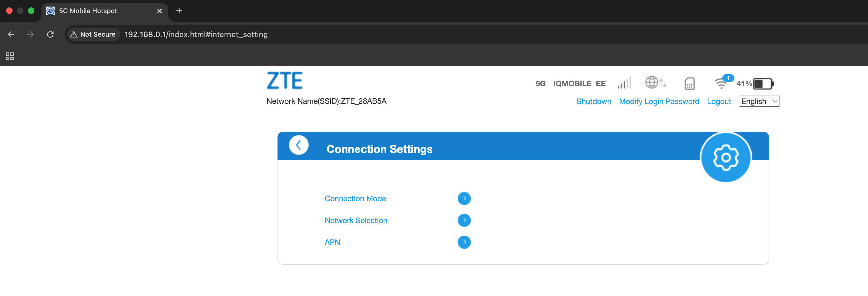The width and height of the screenshot is (868, 296).
Task: Click the ZTE logo
Action: pos(284,80)
